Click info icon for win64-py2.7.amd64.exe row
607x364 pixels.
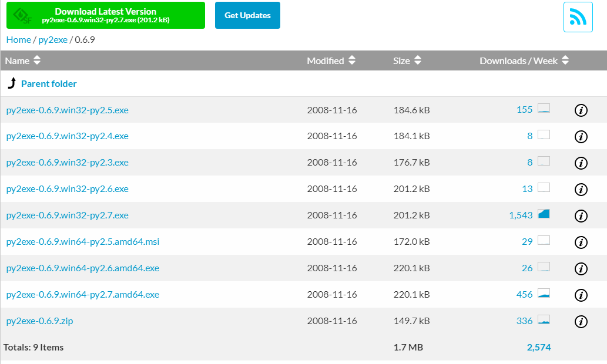click(581, 295)
